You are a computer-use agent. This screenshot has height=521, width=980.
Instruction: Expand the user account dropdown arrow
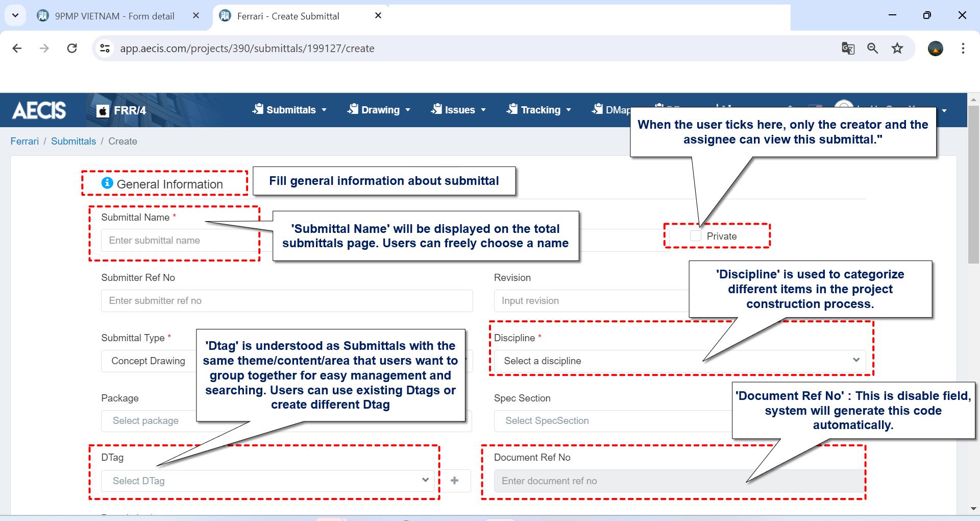pos(944,110)
